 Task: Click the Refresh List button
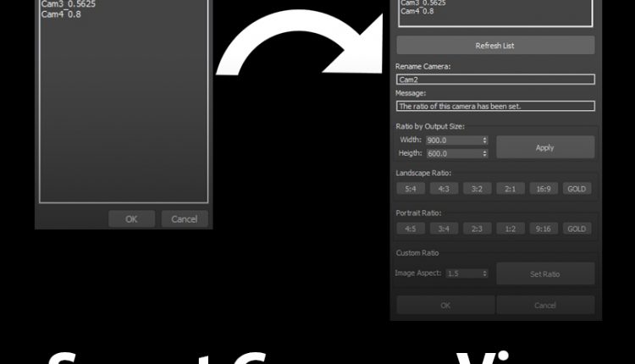tap(495, 46)
